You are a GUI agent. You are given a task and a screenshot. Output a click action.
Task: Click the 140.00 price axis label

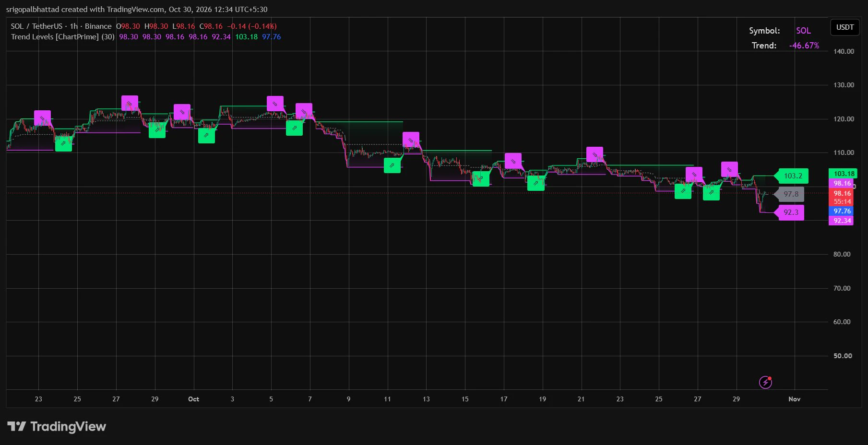pos(844,51)
